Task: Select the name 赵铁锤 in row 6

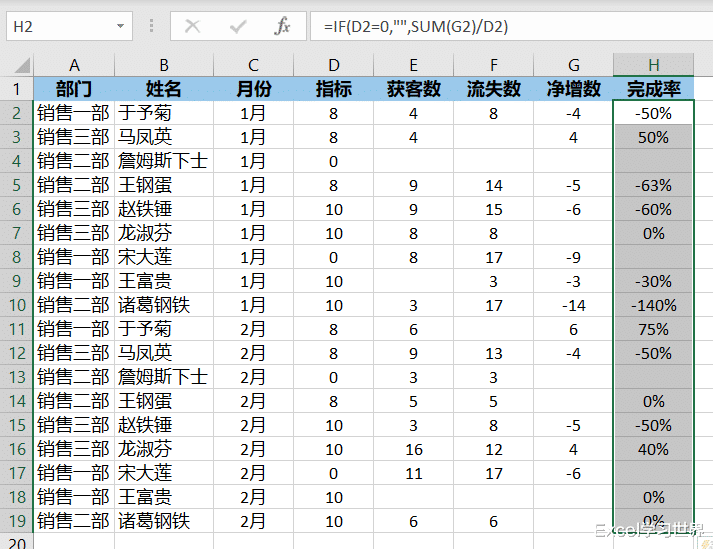Action: (x=164, y=209)
